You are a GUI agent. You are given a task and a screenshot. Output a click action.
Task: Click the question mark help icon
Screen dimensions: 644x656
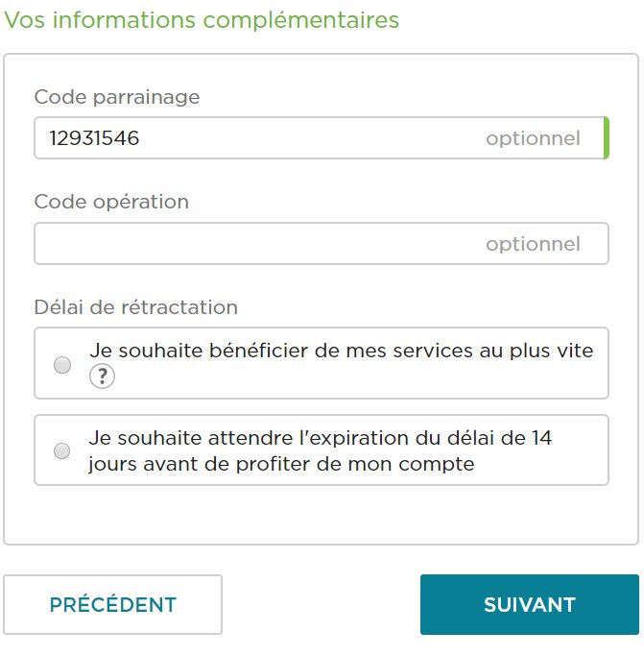pos(102,377)
